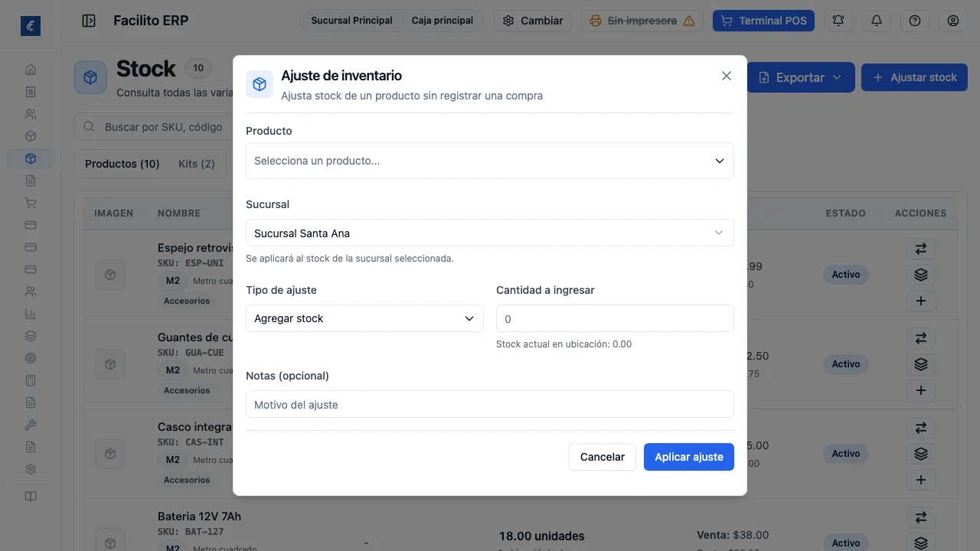
Task: Open the target icon in sidebar
Action: tap(31, 358)
